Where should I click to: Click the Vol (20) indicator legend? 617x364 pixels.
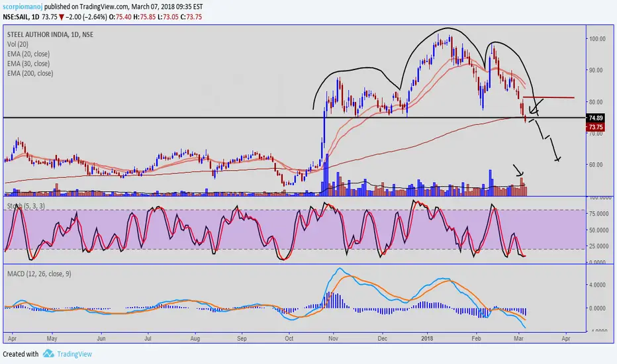coord(18,44)
